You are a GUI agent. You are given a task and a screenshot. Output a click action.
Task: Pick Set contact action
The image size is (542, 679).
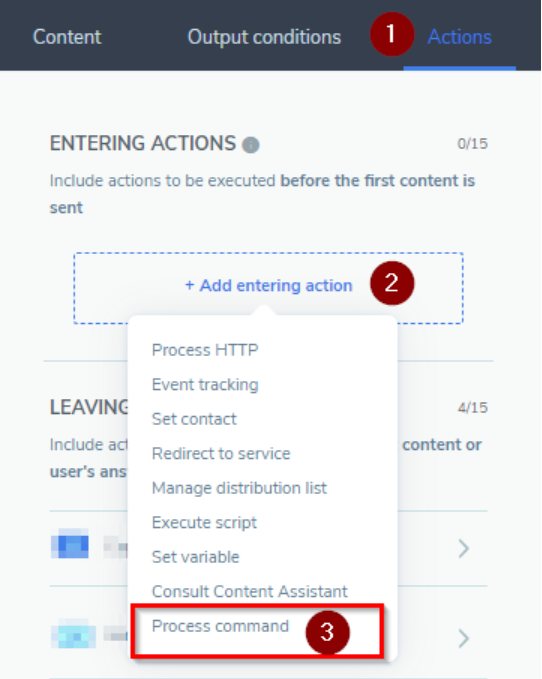click(194, 419)
